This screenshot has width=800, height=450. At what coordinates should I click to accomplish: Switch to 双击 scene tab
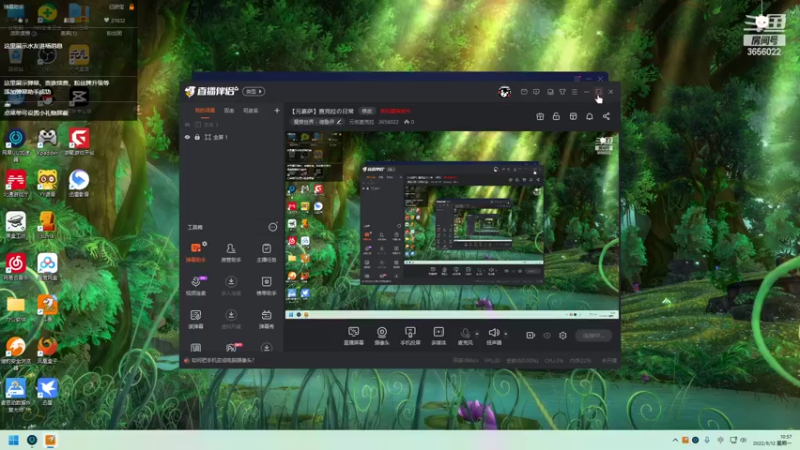coord(229,111)
